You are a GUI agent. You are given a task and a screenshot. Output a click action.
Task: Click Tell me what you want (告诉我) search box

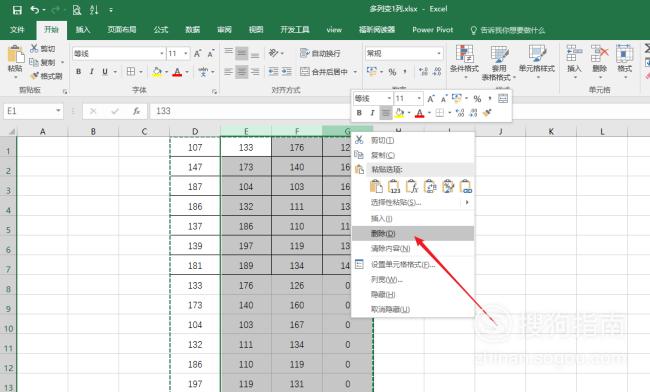508,30
